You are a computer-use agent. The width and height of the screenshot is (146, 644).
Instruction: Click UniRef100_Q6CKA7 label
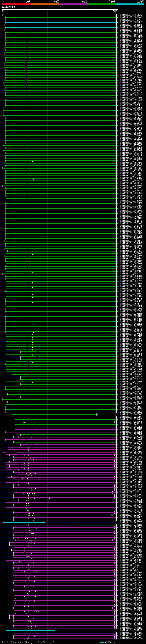click(131, 47)
